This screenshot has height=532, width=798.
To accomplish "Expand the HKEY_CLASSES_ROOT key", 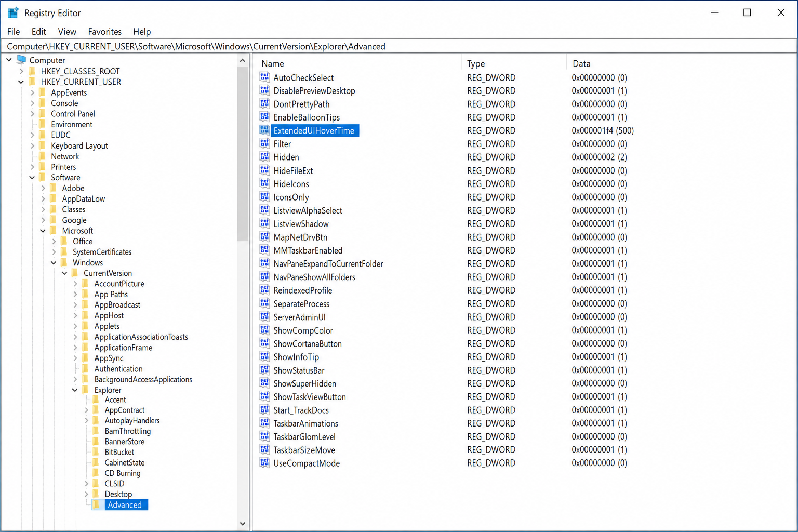I will pyautogui.click(x=21, y=71).
